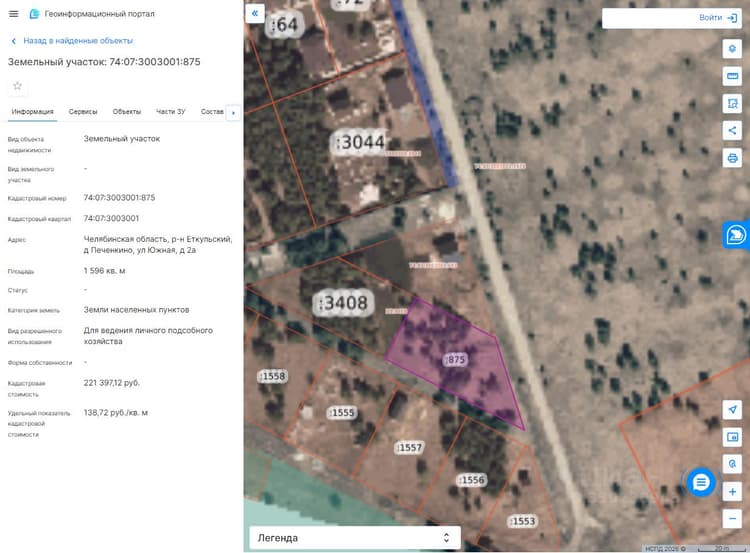Switch to the Информация tab
750x553 pixels.
pos(33,111)
